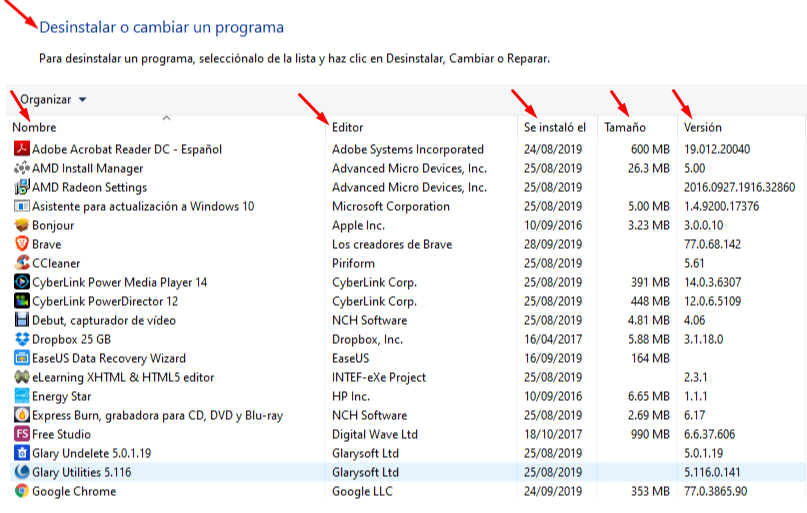Select Glary Undelete 5.0.1.19 name
Viewport: 807px width, 513px height.
tap(92, 453)
